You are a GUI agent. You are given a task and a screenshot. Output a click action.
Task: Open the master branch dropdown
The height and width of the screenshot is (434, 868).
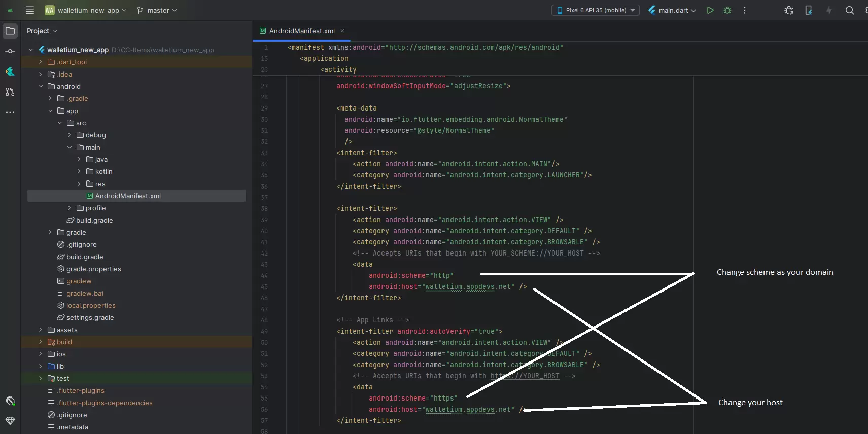157,10
